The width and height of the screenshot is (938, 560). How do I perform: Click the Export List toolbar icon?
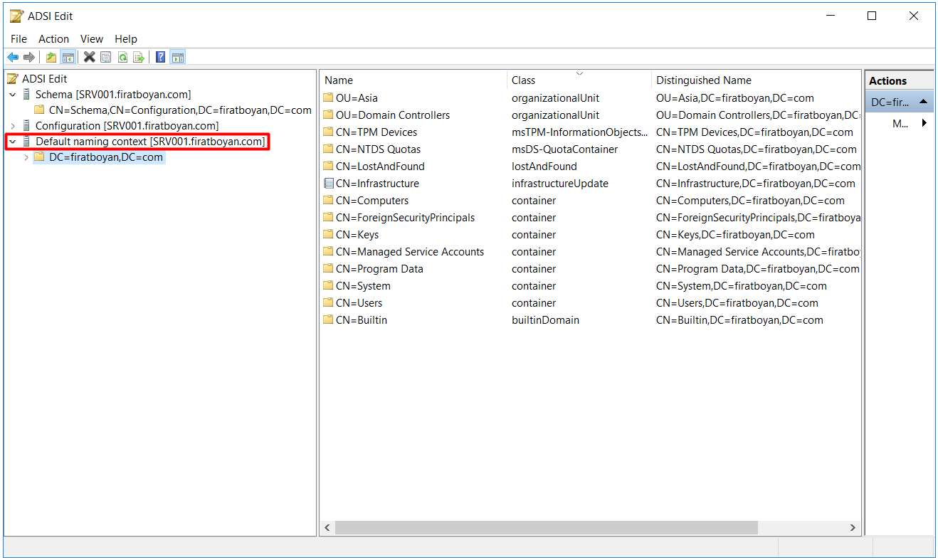(x=139, y=58)
